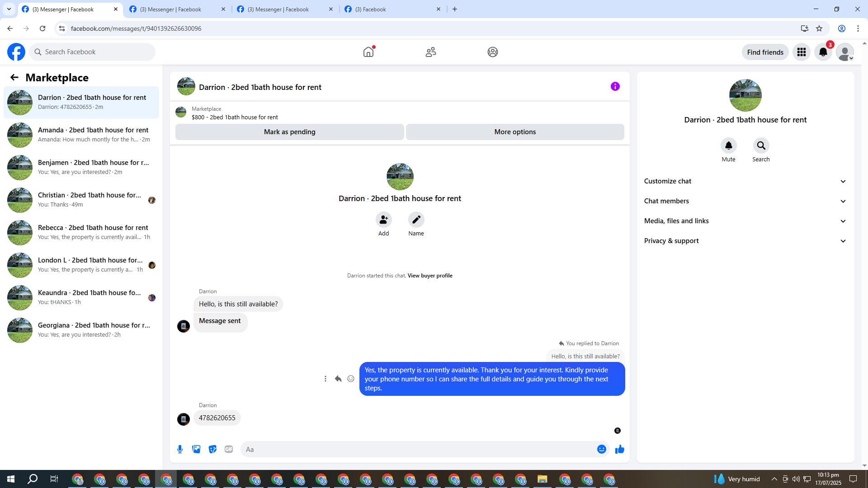Select Darrion's conversation in the list
The height and width of the screenshot is (488, 868).
pyautogui.click(x=81, y=102)
